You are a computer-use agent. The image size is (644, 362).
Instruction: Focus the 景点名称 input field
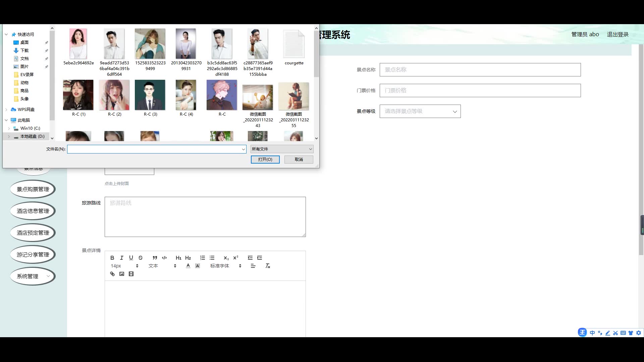(x=480, y=70)
